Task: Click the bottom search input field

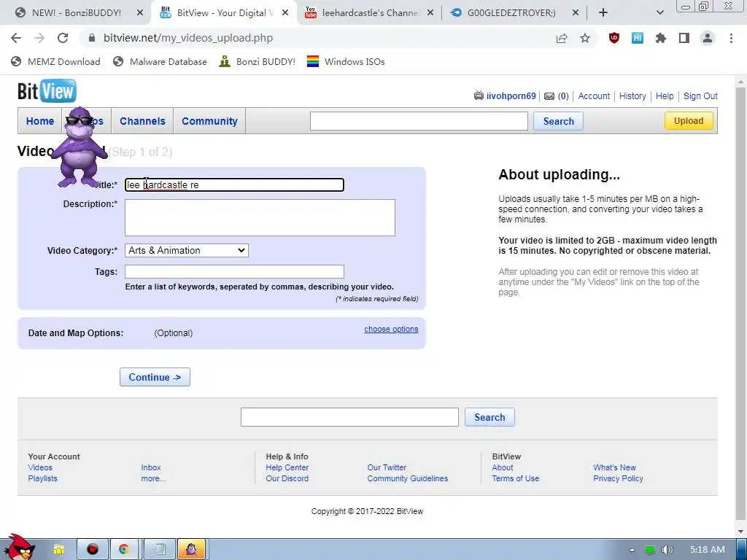Action: coord(349,417)
